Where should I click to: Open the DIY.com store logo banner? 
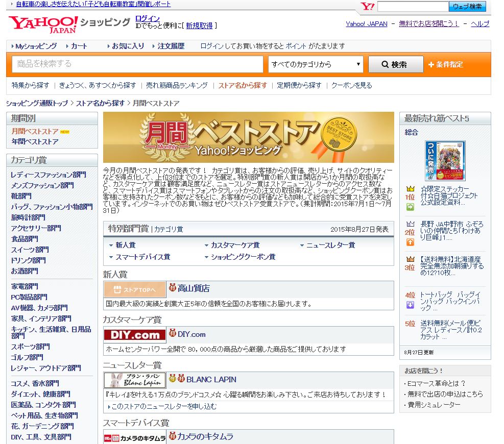135,335
